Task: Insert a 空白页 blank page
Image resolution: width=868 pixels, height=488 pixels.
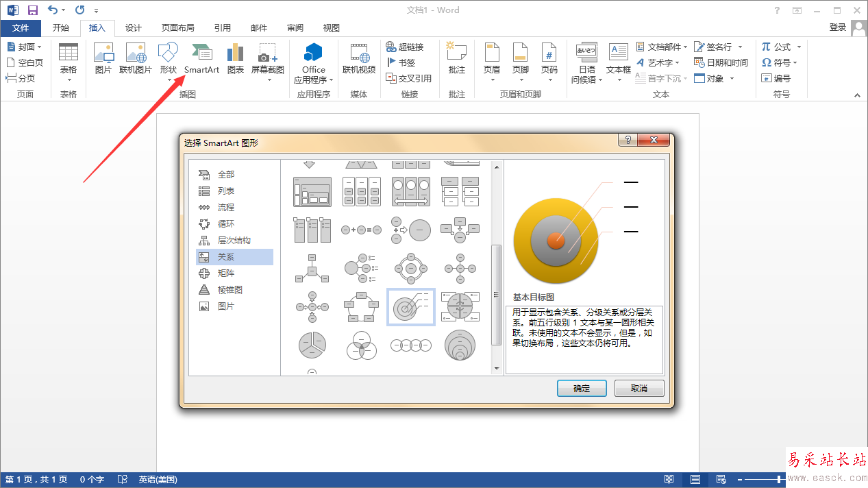Action: pos(25,62)
